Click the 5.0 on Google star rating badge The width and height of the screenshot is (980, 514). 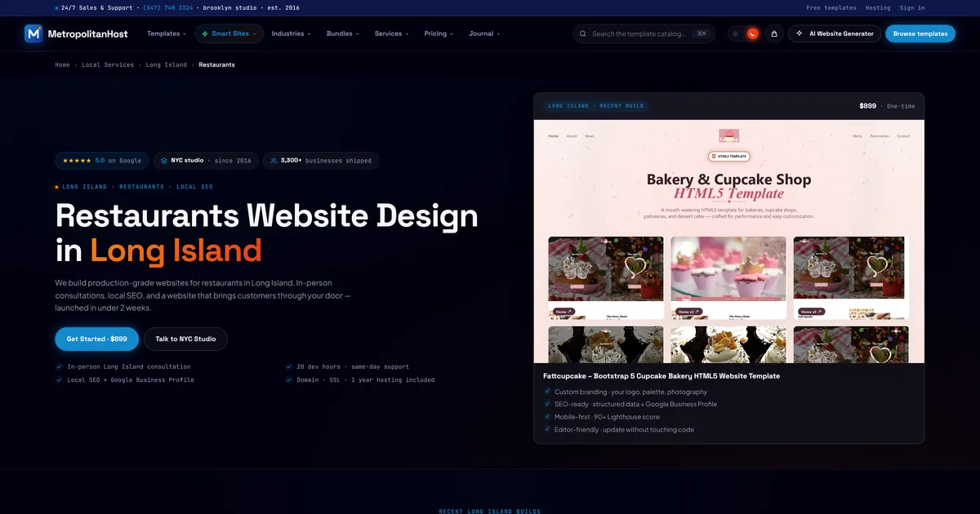point(103,161)
